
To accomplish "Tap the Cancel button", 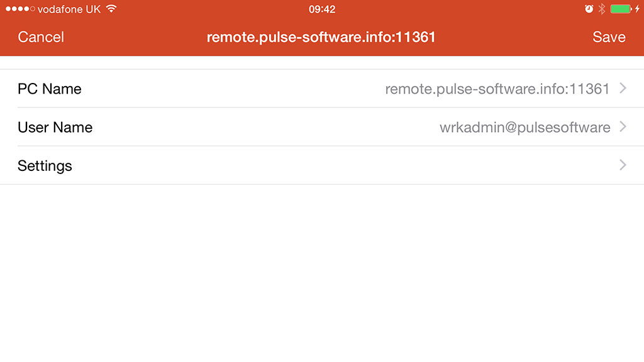I will 41,37.
